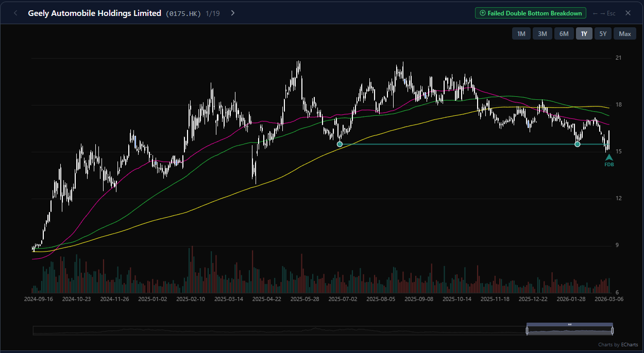Switch to the 1M view
Image resolution: width=644 pixels, height=353 pixels.
tap(521, 33)
